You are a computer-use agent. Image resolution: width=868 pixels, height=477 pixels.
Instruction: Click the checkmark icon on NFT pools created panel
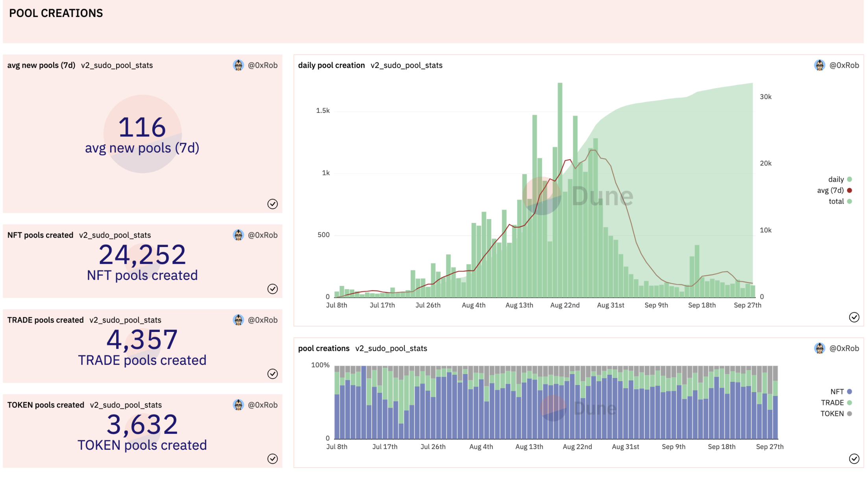[x=272, y=289]
